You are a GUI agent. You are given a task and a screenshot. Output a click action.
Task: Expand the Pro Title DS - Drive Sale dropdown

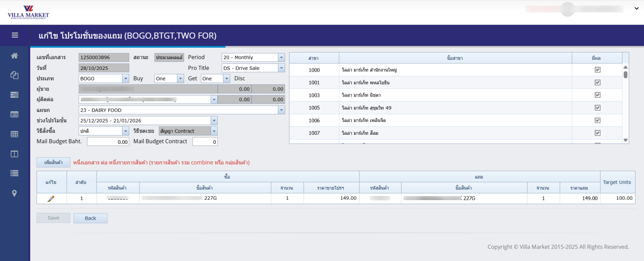pos(281,68)
